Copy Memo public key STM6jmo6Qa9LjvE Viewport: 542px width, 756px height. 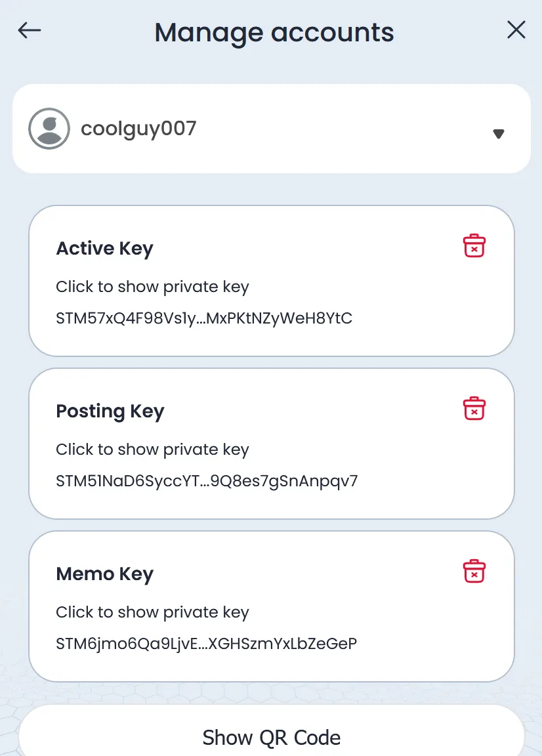click(x=207, y=644)
